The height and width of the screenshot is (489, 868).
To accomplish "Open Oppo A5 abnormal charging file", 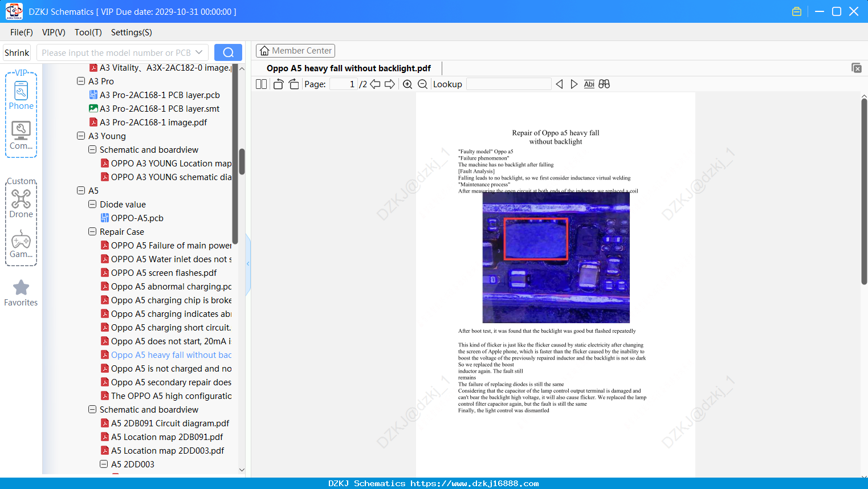I will coord(166,286).
